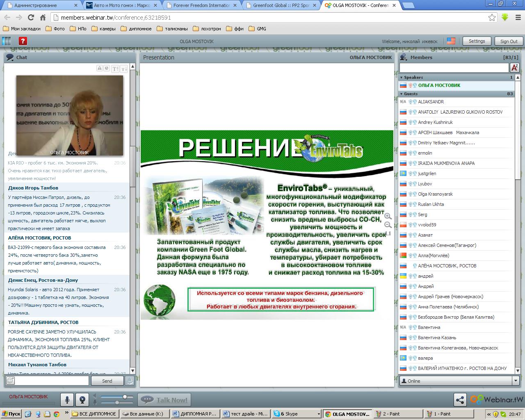Screen dimensions: 525x420
Task: Click the Sign Out button
Action: coord(509,41)
